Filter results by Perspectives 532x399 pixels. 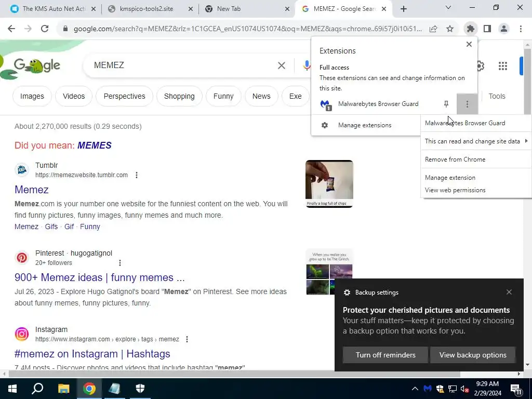click(x=124, y=96)
